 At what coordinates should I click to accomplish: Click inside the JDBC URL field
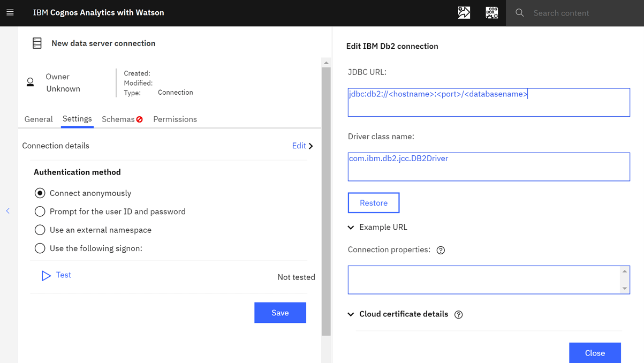pyautogui.click(x=489, y=102)
